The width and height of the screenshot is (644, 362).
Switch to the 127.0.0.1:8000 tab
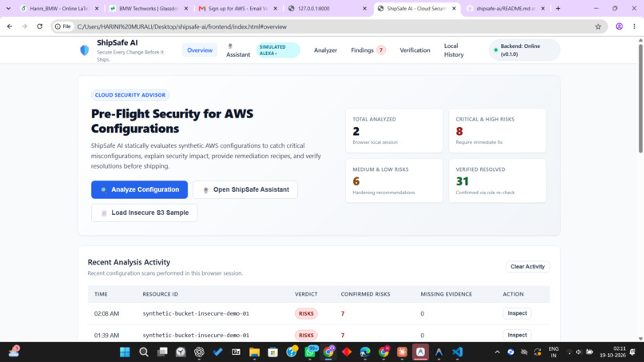coord(328,8)
